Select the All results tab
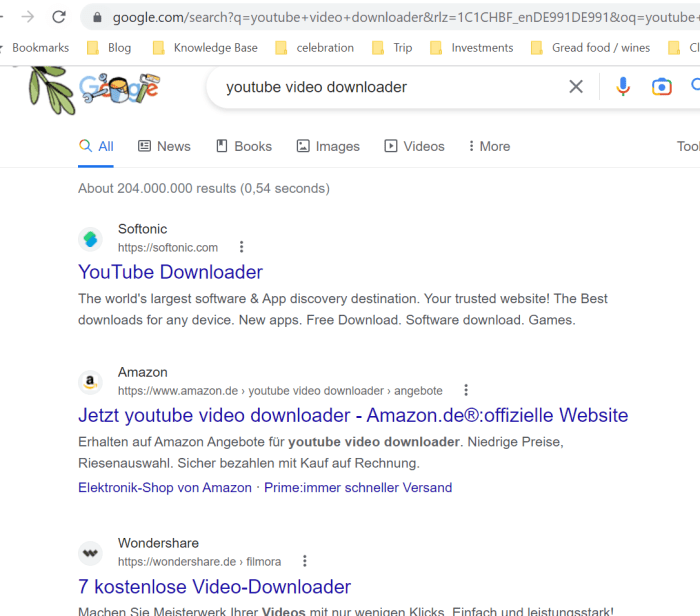 [x=96, y=146]
